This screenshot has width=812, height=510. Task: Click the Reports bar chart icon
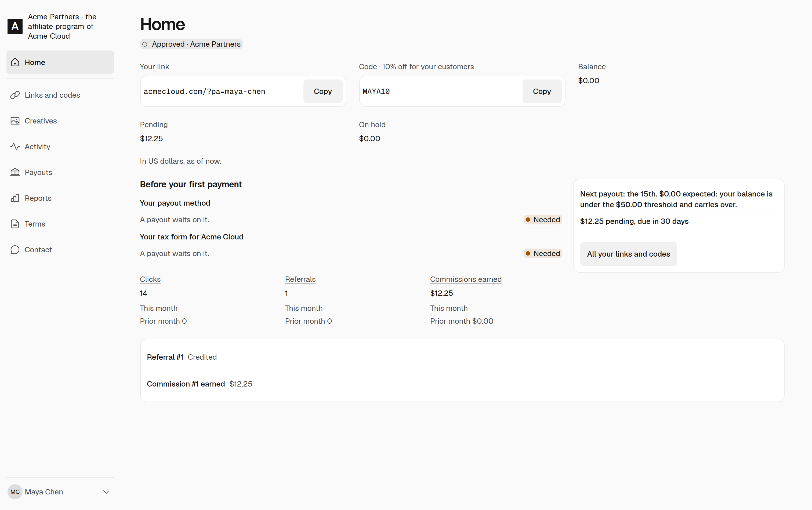(15, 198)
